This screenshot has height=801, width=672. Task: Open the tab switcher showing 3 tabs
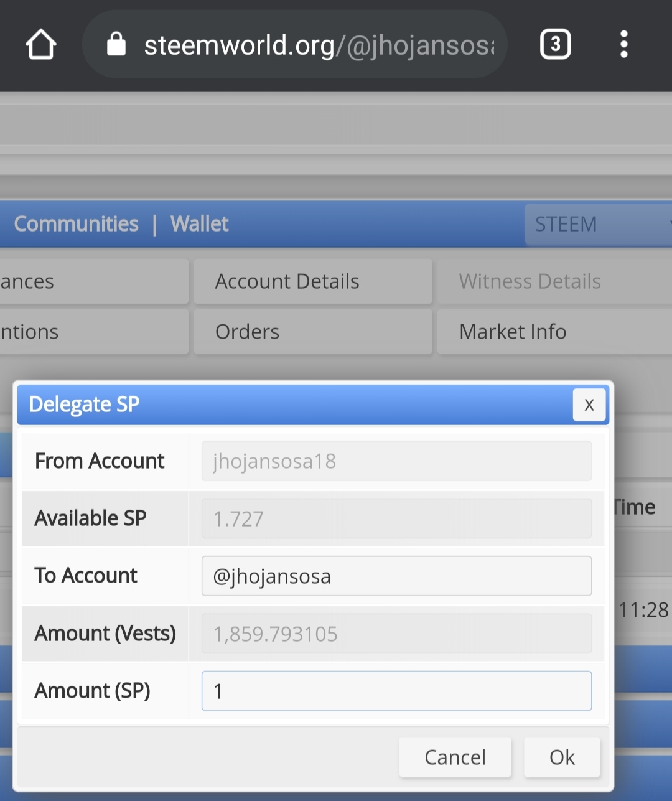[x=555, y=45]
